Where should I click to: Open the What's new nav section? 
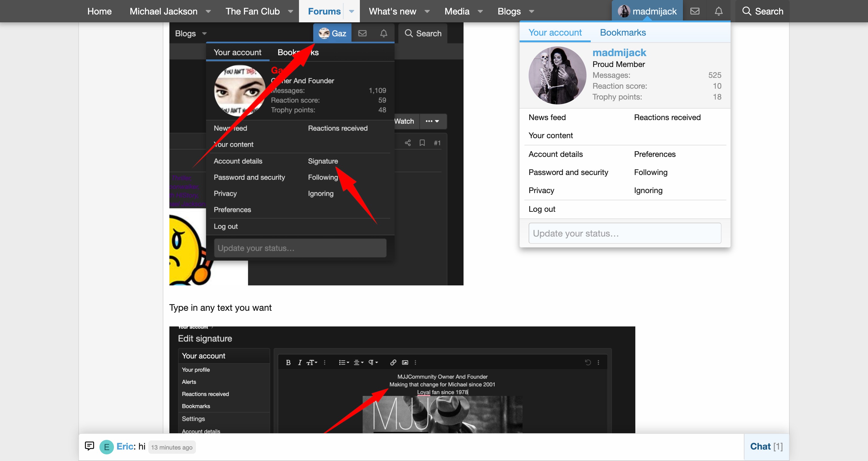[x=392, y=11]
